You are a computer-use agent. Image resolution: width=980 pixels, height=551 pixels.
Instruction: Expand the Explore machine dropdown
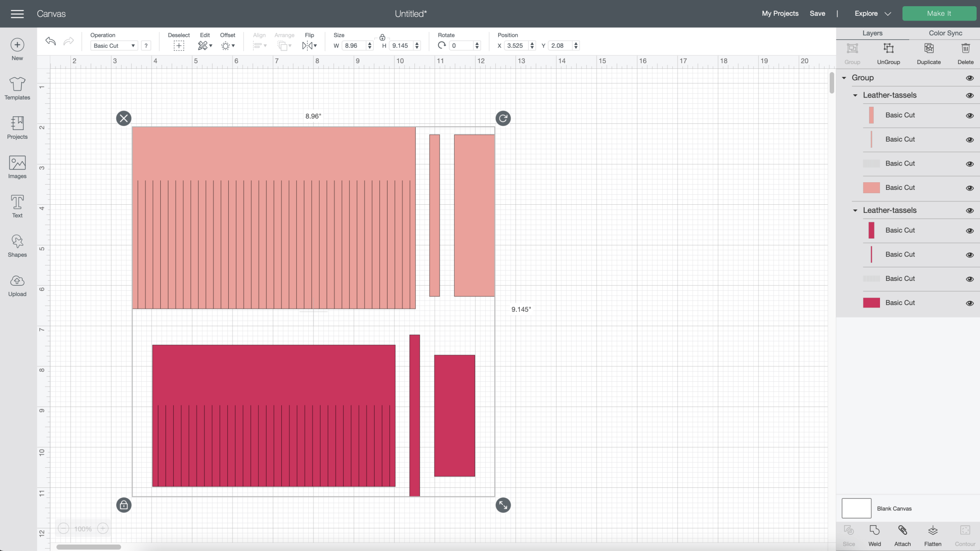(x=873, y=13)
